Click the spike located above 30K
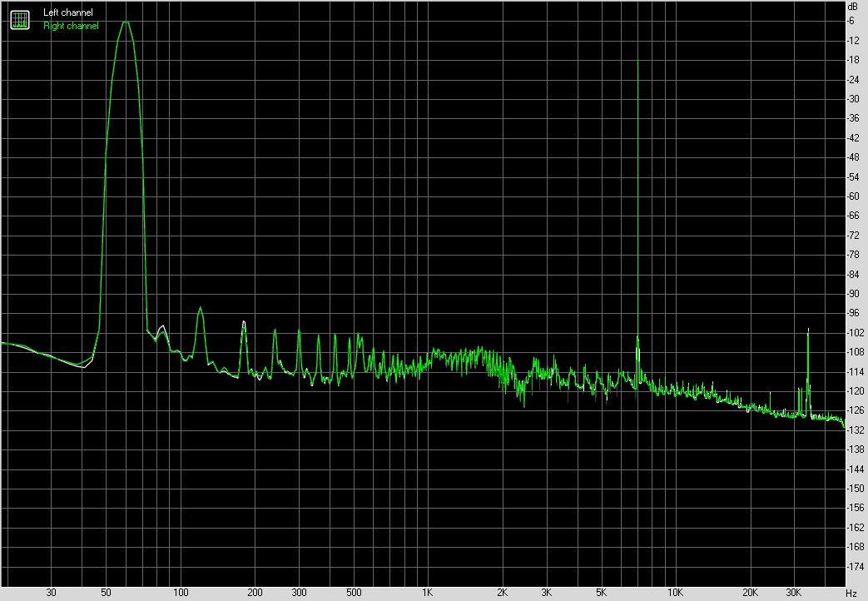Image resolution: width=868 pixels, height=601 pixels. coord(808,330)
